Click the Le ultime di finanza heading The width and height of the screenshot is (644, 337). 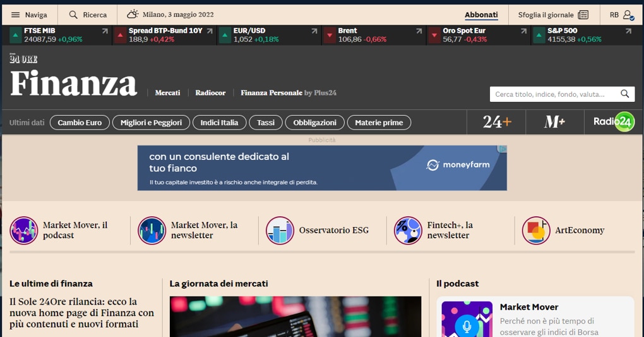[x=51, y=283]
